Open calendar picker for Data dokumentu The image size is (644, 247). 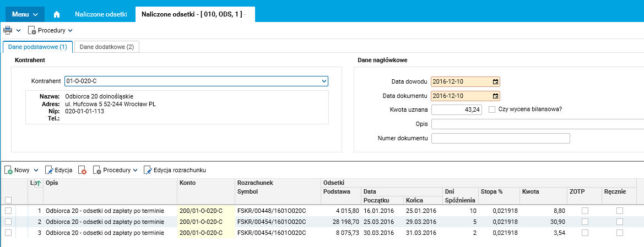click(x=495, y=96)
